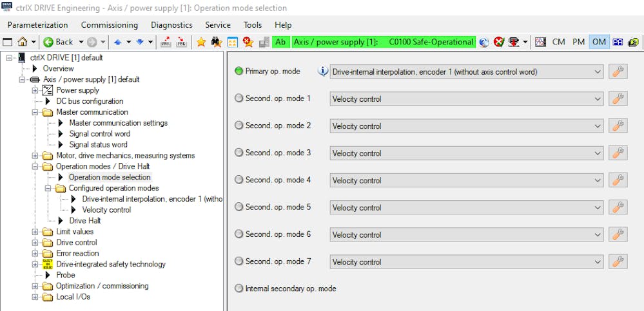Click the info icon beside Primary op. mode
The image size is (644, 311).
323,71
